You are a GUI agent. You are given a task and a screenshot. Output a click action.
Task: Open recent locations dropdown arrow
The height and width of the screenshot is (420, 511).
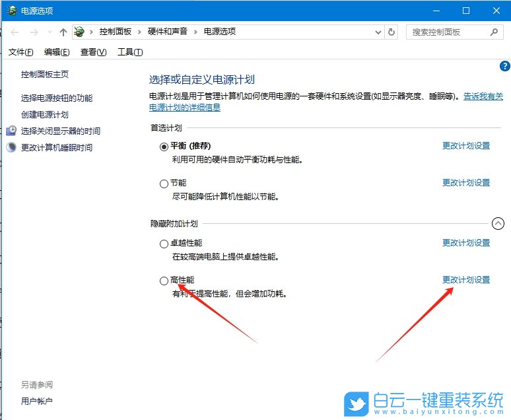point(50,32)
